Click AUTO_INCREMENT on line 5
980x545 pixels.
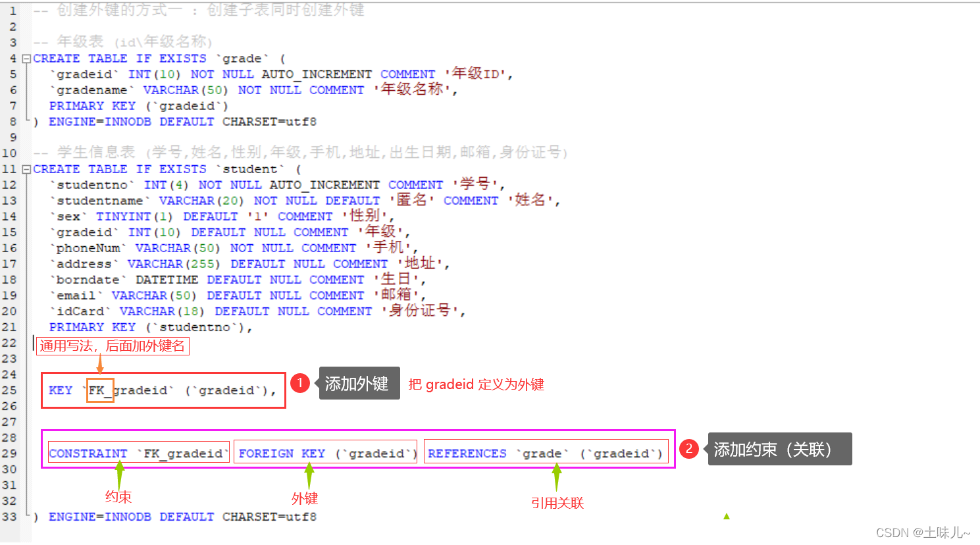tap(317, 74)
